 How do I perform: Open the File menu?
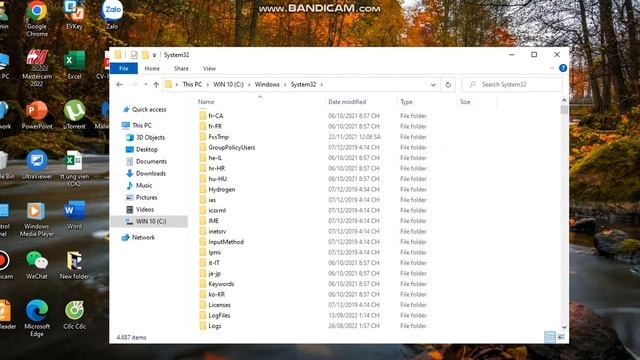click(124, 69)
